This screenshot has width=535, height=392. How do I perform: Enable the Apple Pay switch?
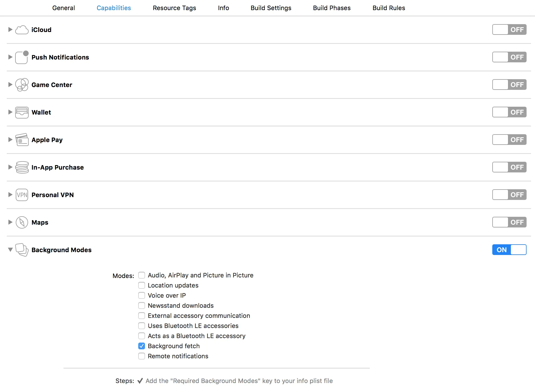[x=509, y=140]
